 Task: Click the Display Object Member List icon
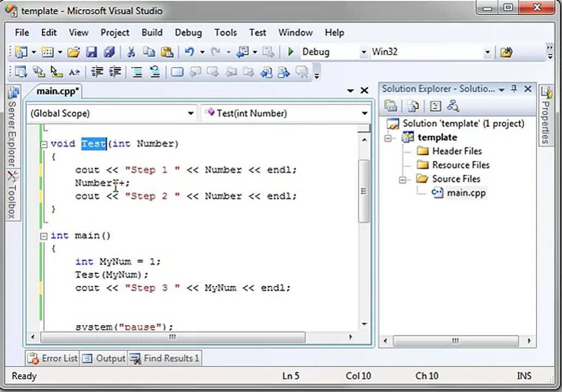20,72
